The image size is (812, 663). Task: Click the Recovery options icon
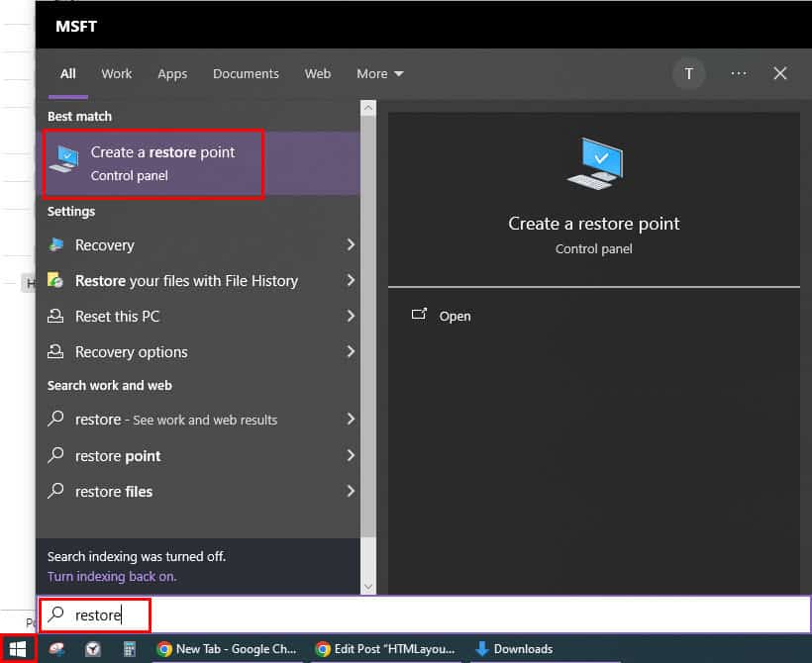[55, 351]
